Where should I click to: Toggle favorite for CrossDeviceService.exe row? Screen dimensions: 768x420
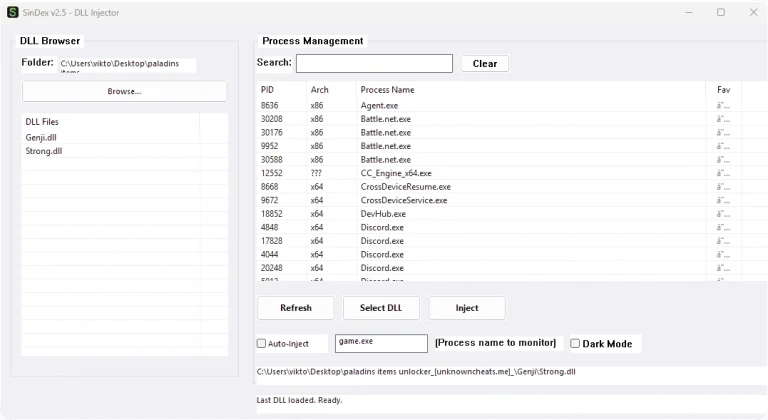(723, 200)
